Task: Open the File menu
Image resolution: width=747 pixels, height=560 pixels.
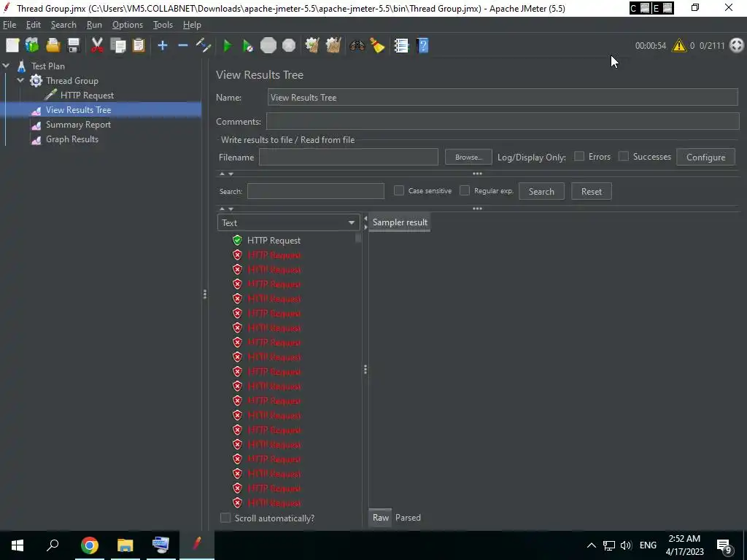Action: click(9, 25)
